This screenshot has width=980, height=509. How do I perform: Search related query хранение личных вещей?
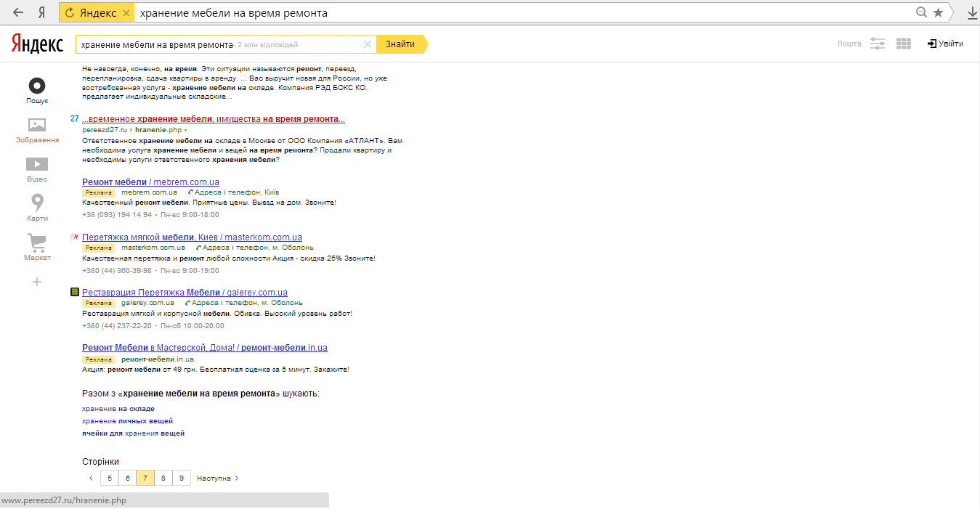click(x=127, y=421)
